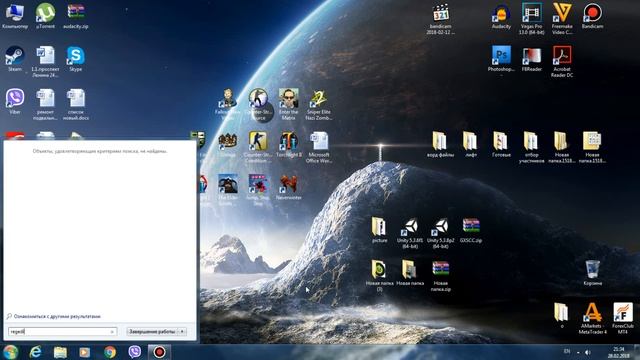
Task: Open the Компьютер desktop icon
Action: click(15, 16)
